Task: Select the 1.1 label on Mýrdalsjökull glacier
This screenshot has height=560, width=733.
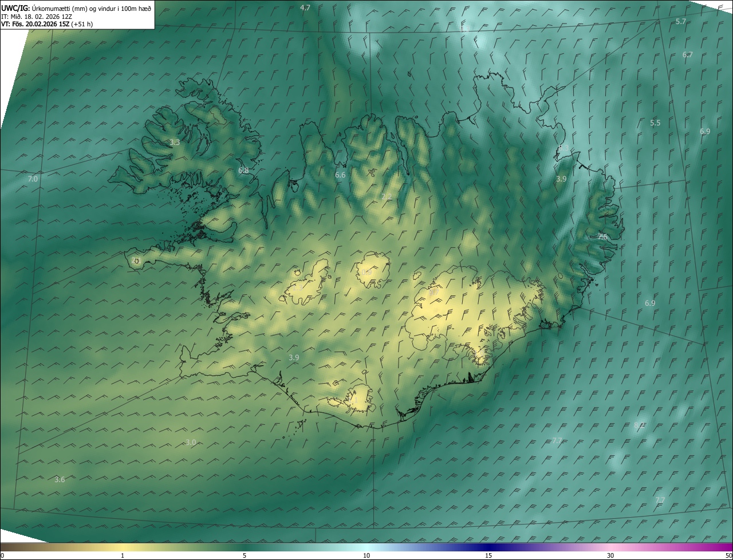Action: click(x=352, y=400)
